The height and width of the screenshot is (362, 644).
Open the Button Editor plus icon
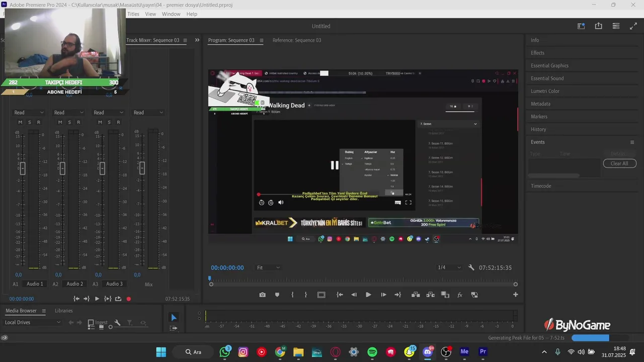[515, 295]
